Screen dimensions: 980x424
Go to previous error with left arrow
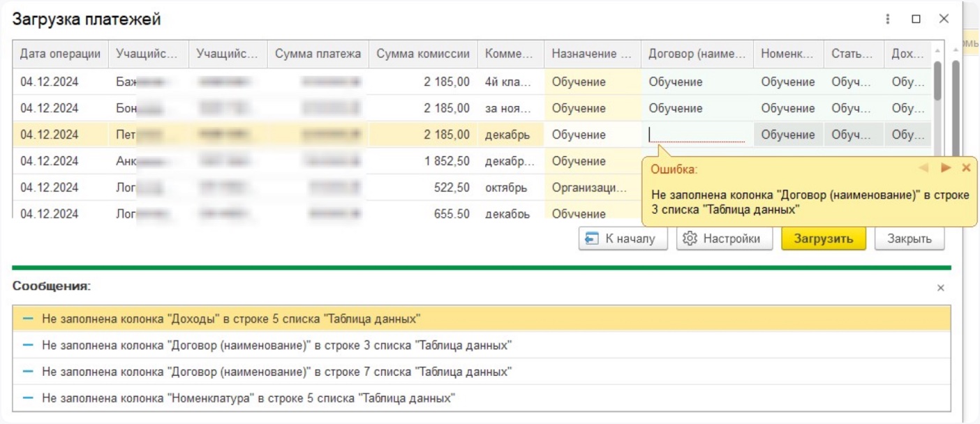(x=924, y=167)
